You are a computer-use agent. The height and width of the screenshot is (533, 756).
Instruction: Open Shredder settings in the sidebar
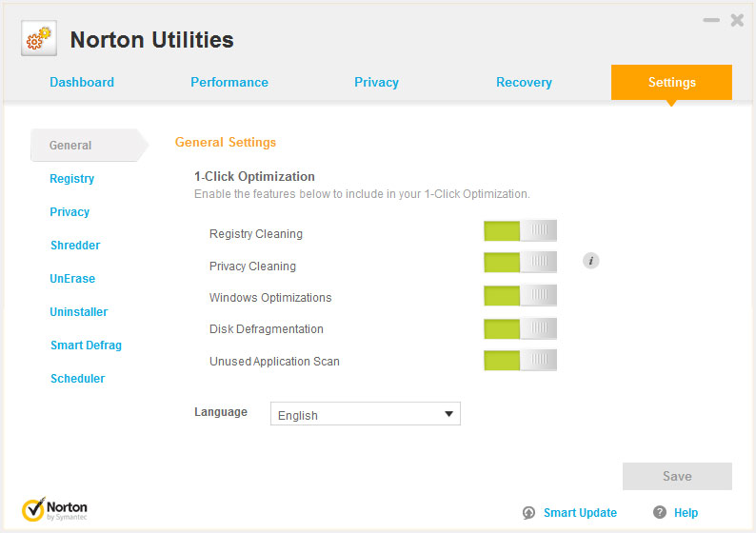click(x=75, y=246)
